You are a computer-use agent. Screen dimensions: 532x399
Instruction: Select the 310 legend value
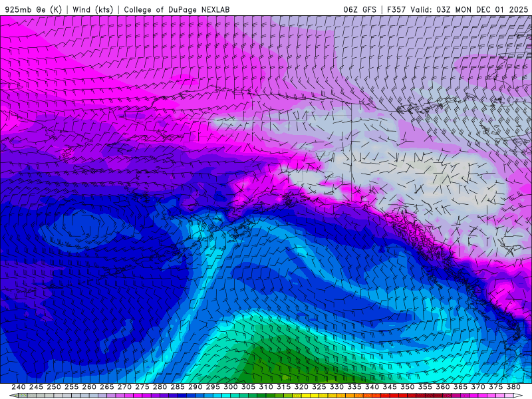tap(265, 387)
